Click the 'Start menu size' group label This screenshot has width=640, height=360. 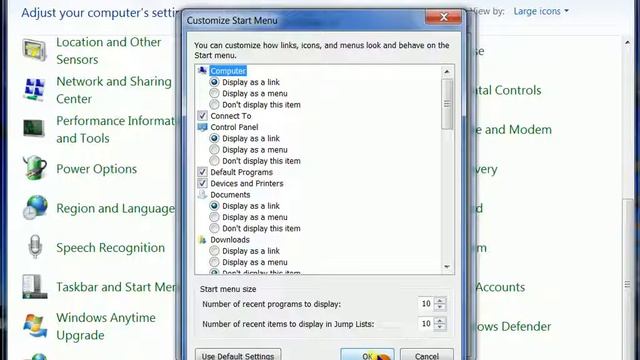tap(228, 289)
